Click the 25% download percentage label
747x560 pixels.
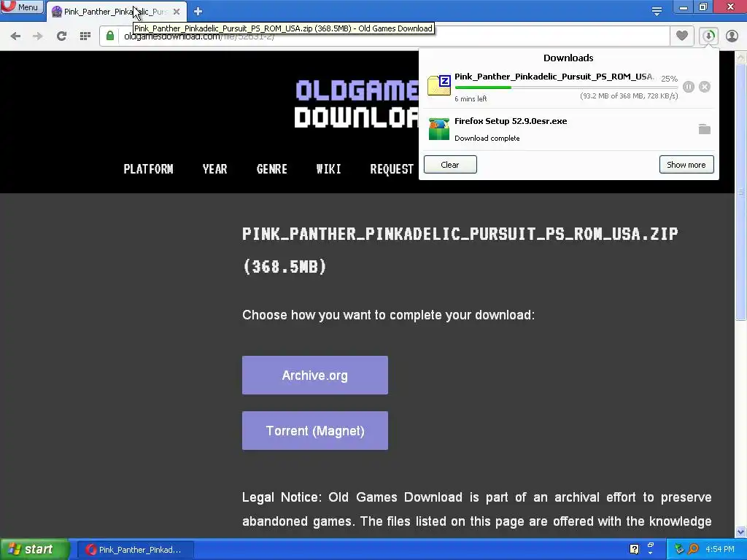(x=670, y=79)
